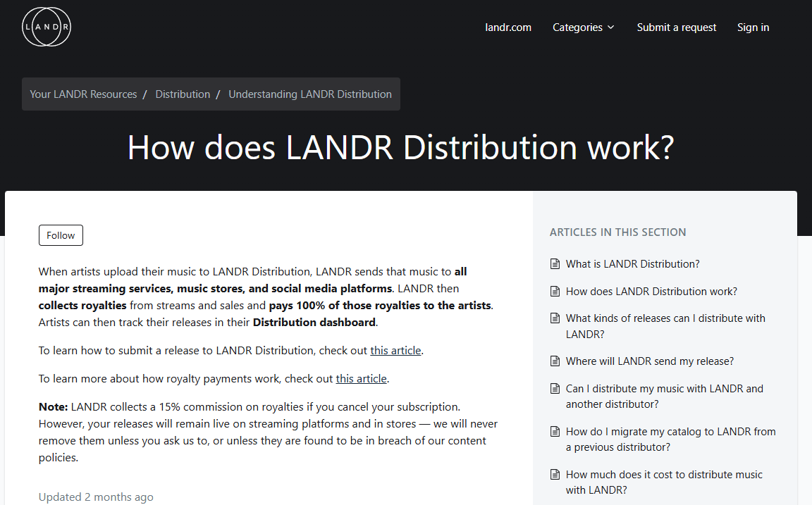Click the Follow button

[x=61, y=235]
